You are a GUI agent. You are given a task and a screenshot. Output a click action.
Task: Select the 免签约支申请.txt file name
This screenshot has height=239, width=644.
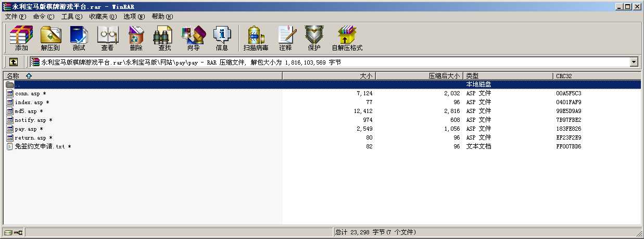coord(43,147)
